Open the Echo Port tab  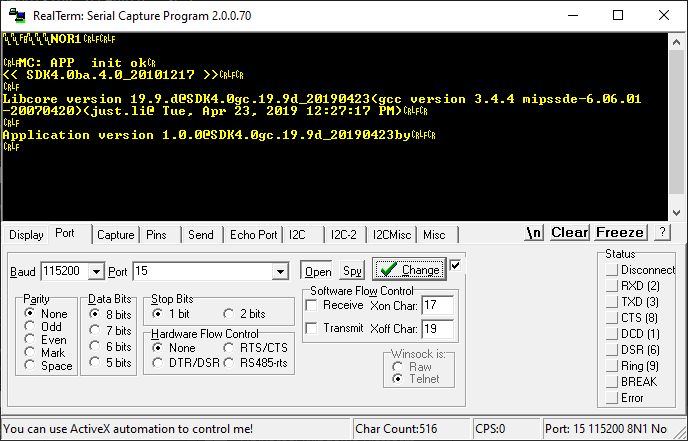[x=253, y=235]
